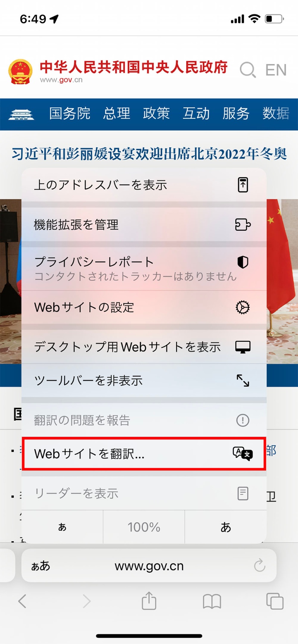
Task: Open 'プライバシーレポート' entry
Action: coord(144,269)
